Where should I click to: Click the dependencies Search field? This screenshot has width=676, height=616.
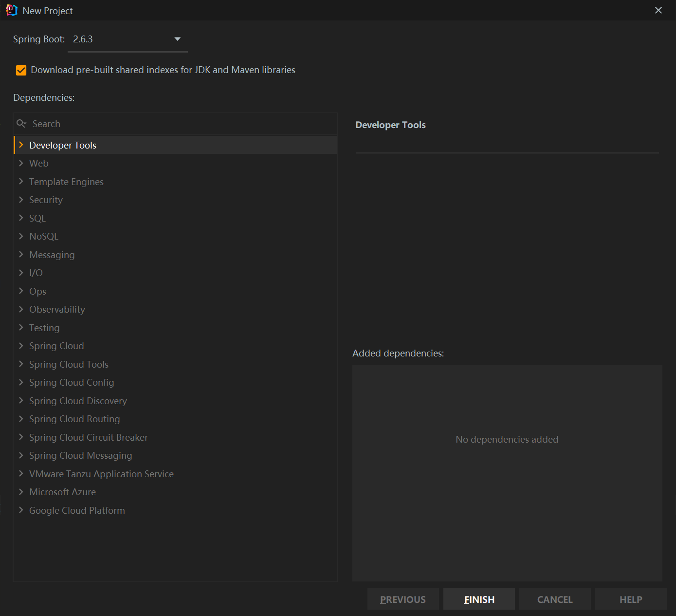pos(175,124)
